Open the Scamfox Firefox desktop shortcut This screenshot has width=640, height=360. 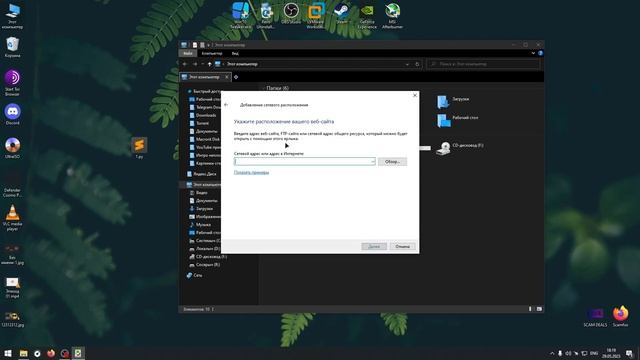620,316
